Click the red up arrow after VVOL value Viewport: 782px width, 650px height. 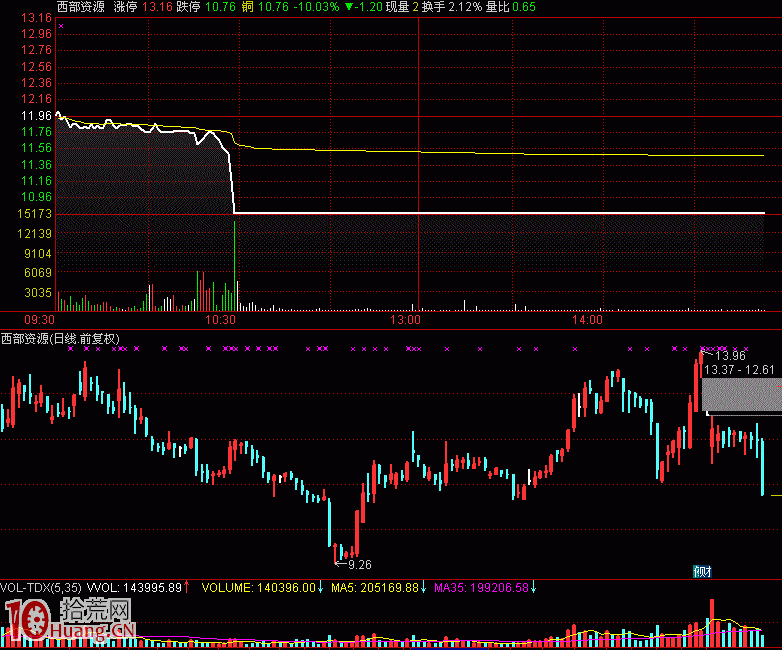pyautogui.click(x=187, y=587)
